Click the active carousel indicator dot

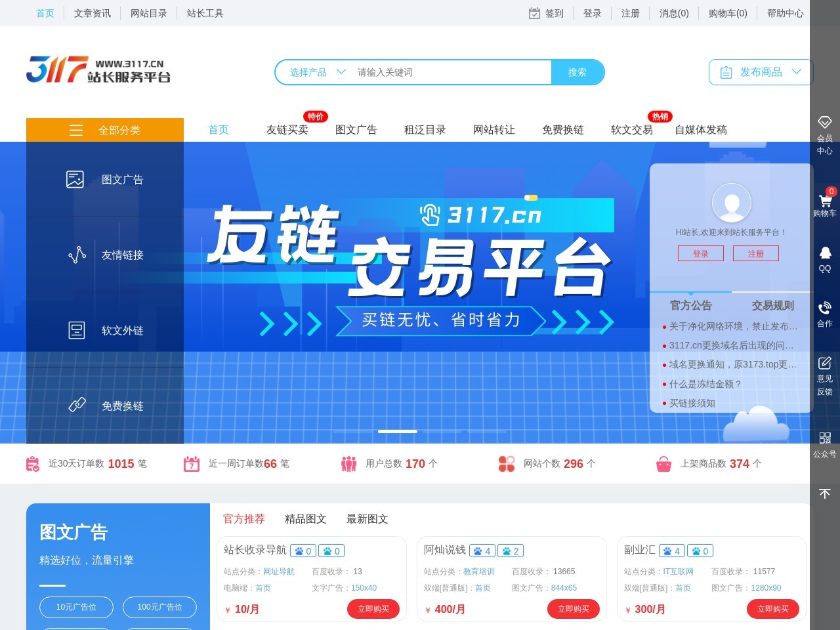[397, 431]
